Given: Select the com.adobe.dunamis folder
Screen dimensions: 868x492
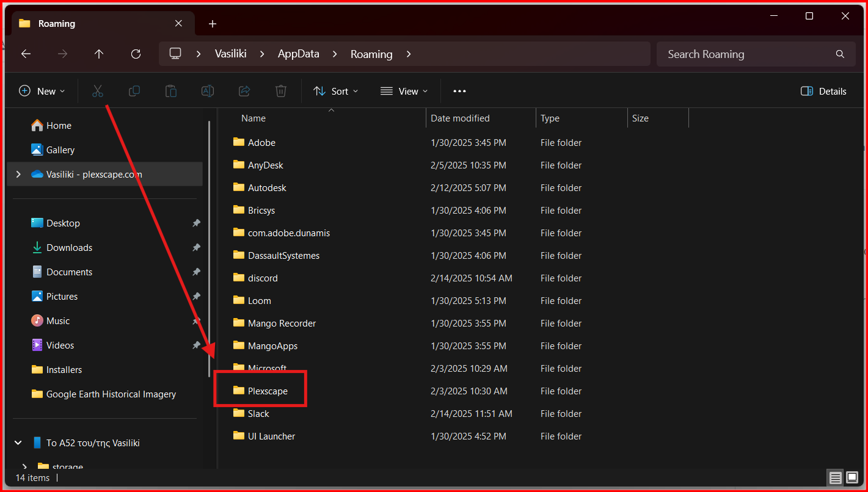Looking at the screenshot, I should coord(282,233).
